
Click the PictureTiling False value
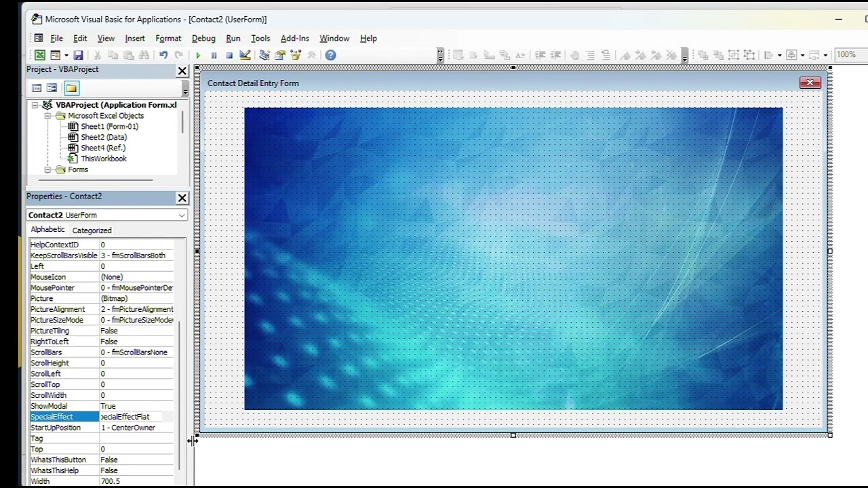tap(137, 331)
